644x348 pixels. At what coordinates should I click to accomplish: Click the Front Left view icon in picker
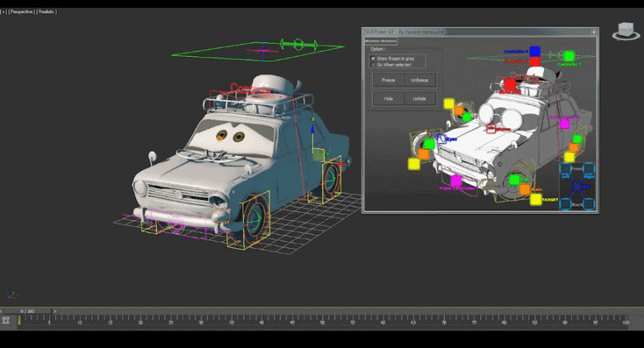click(x=566, y=169)
